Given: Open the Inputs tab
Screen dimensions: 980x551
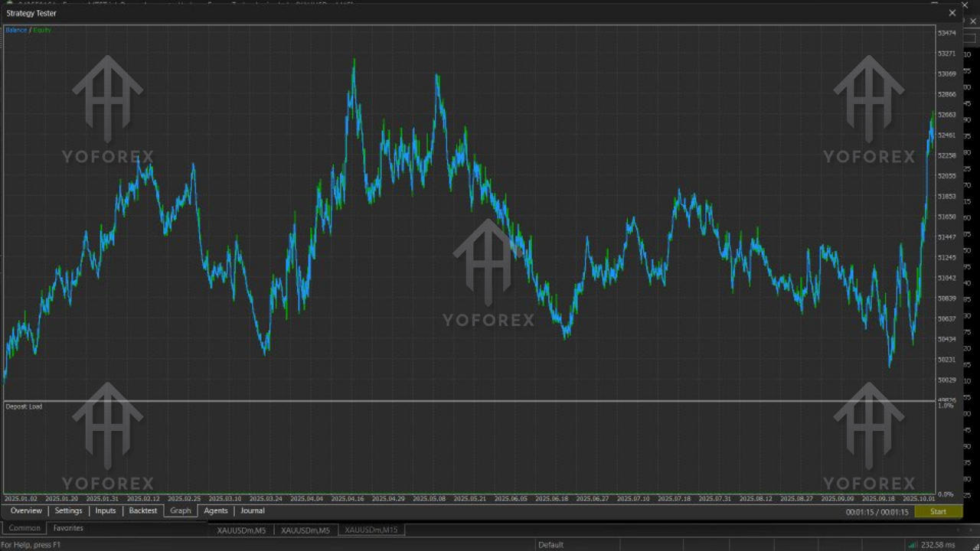Looking at the screenshot, I should click(105, 510).
